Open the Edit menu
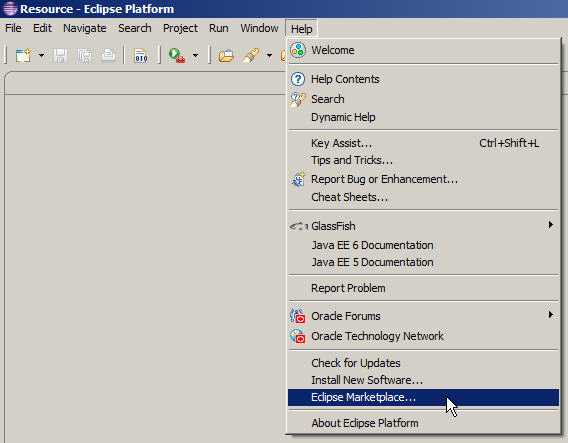Viewport: 568px width, 443px height. click(x=42, y=28)
